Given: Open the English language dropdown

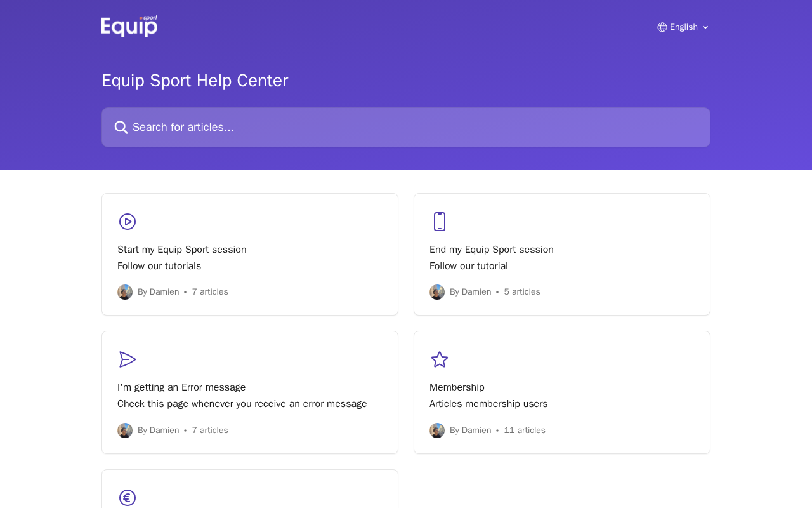Looking at the screenshot, I should (x=683, y=27).
